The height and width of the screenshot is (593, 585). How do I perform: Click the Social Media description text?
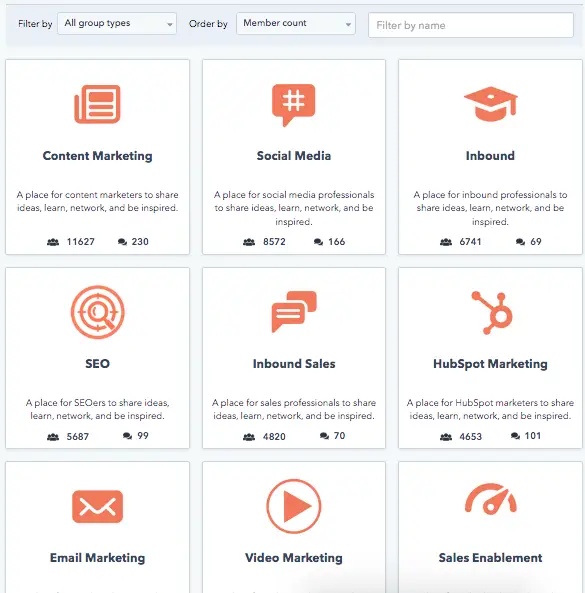[x=294, y=208]
